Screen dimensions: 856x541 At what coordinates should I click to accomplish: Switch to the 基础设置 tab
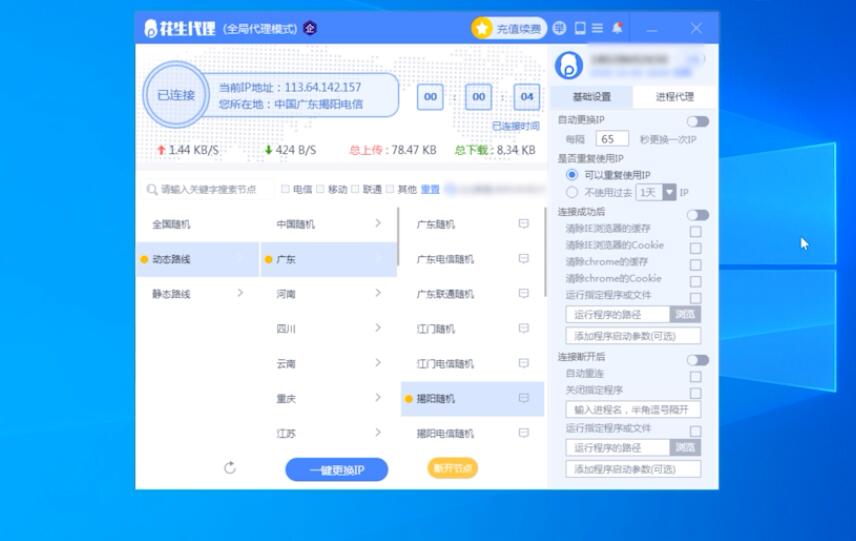pyautogui.click(x=591, y=97)
